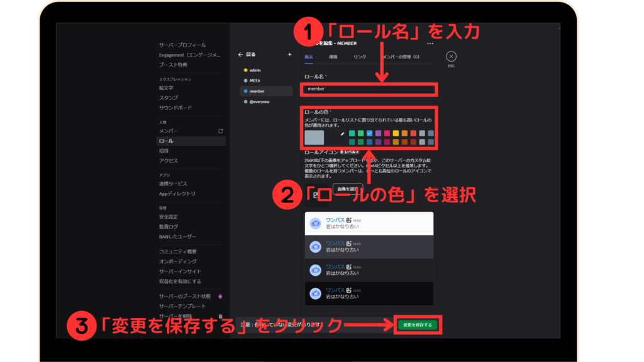Open サーバーのブースト状態 in the sidebar
644x362 pixels.
pos(185,297)
